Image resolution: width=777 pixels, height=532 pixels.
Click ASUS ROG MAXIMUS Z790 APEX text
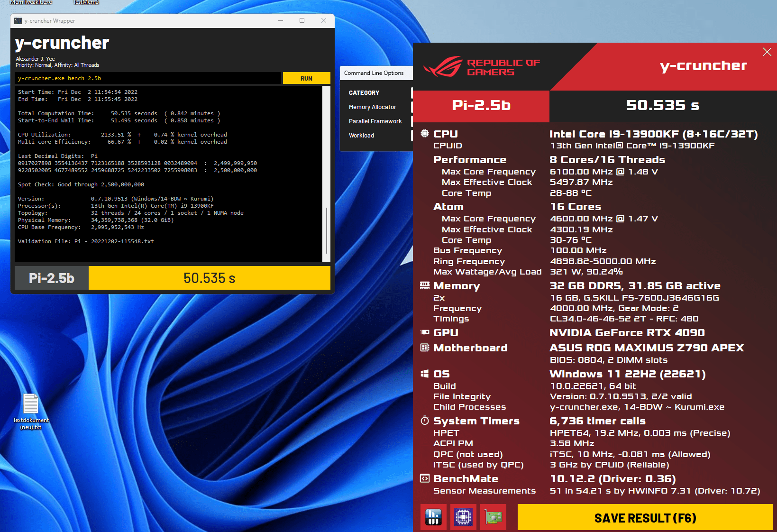tap(647, 348)
